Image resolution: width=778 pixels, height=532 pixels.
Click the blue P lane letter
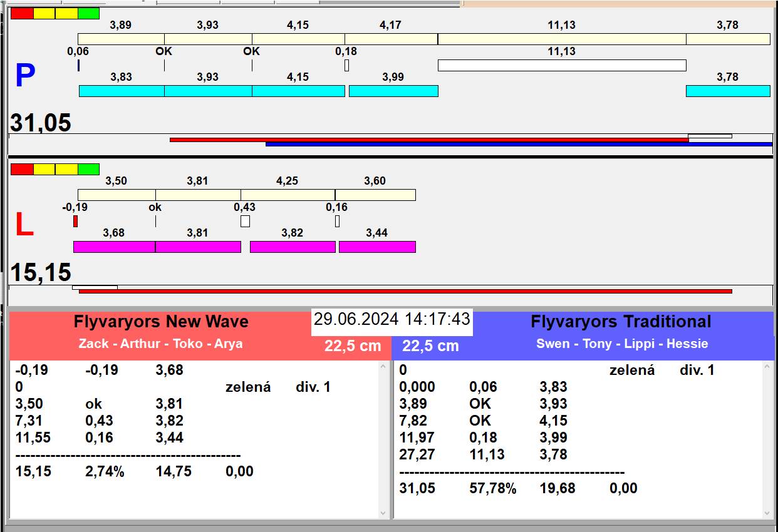24,76
